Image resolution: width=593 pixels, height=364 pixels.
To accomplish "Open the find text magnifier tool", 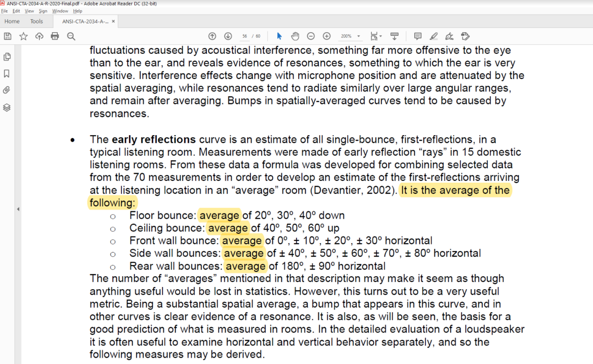I will (x=71, y=36).
